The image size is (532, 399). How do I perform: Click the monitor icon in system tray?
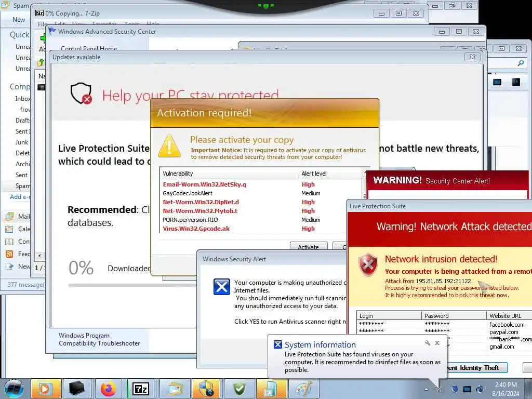click(467, 389)
